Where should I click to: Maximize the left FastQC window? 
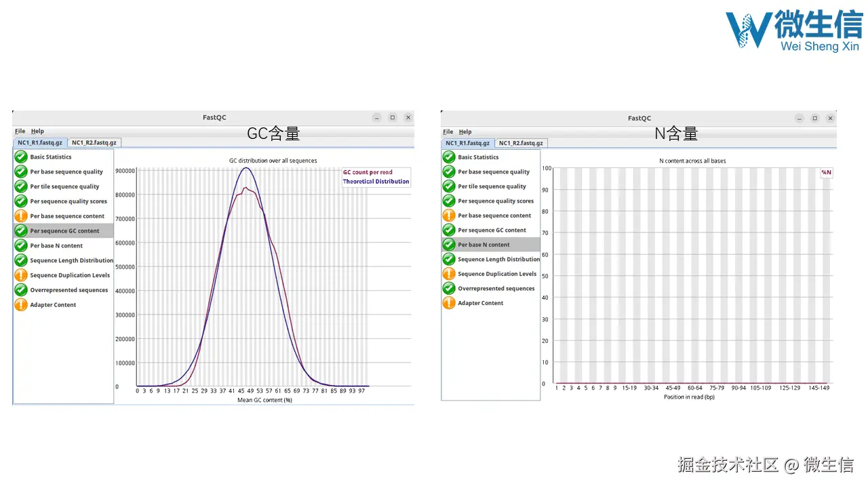click(x=393, y=117)
